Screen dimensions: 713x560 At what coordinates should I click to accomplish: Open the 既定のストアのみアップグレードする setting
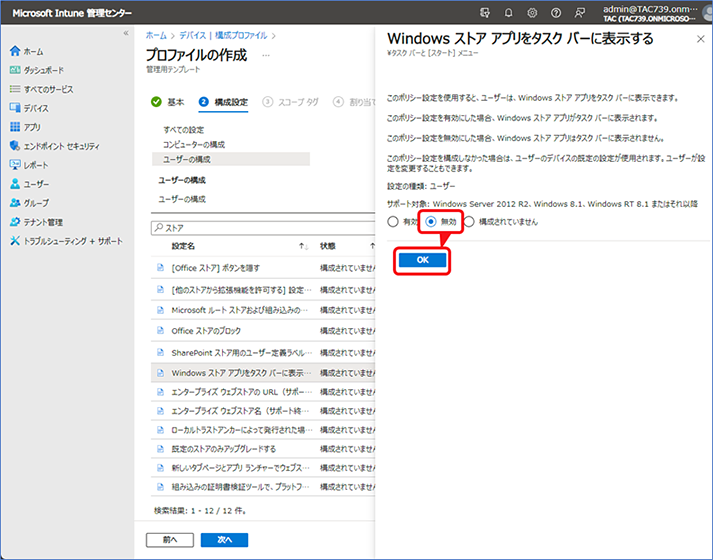click(x=224, y=449)
